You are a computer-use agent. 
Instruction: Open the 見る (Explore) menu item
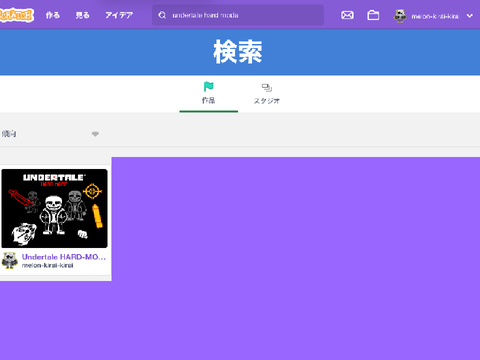pos(82,15)
